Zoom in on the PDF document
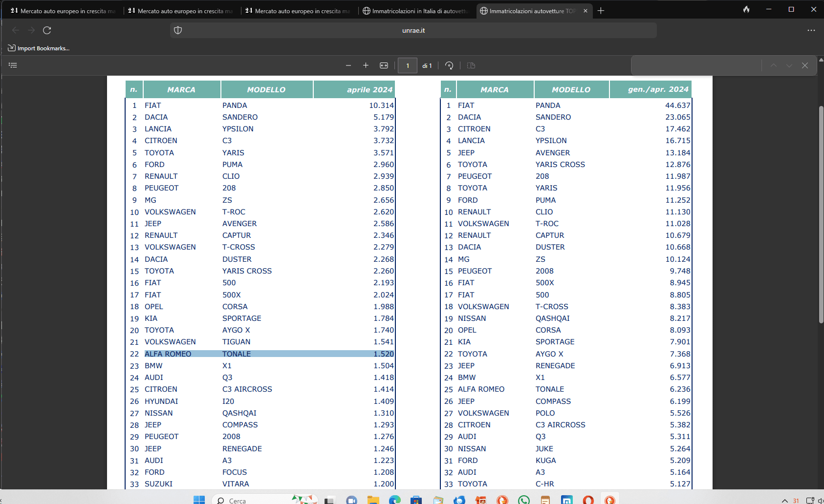This screenshot has width=824, height=504. click(366, 65)
